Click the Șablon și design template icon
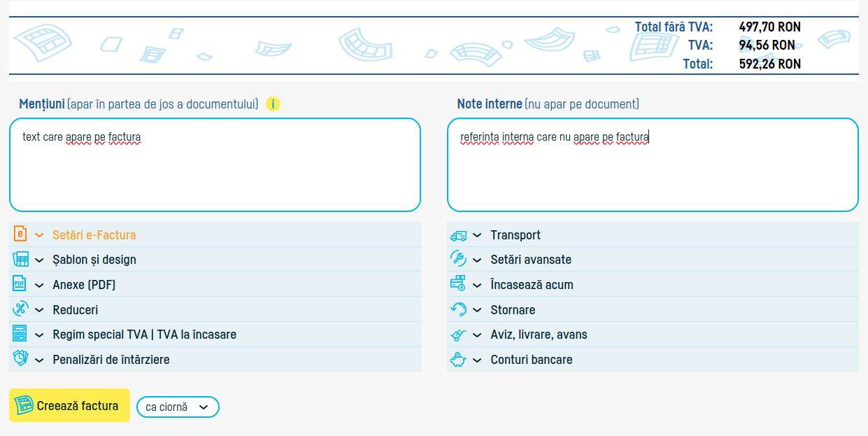868x436 pixels. [x=20, y=259]
